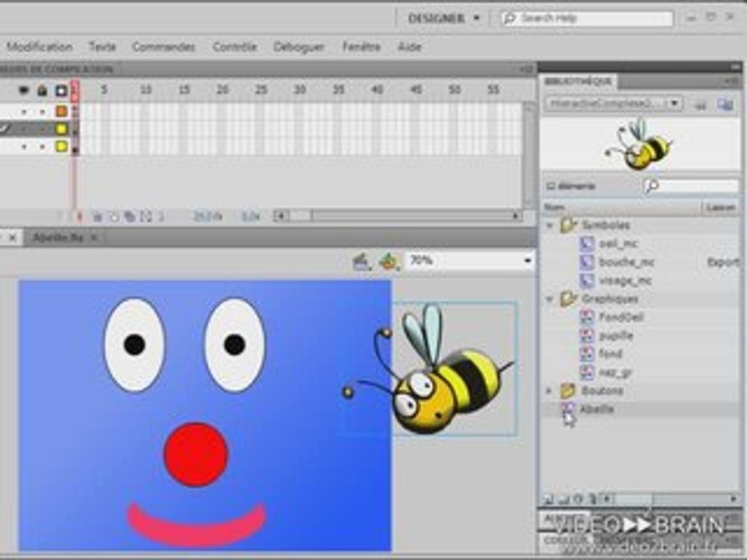
Task: Open the Aide menu
Action: [x=409, y=47]
